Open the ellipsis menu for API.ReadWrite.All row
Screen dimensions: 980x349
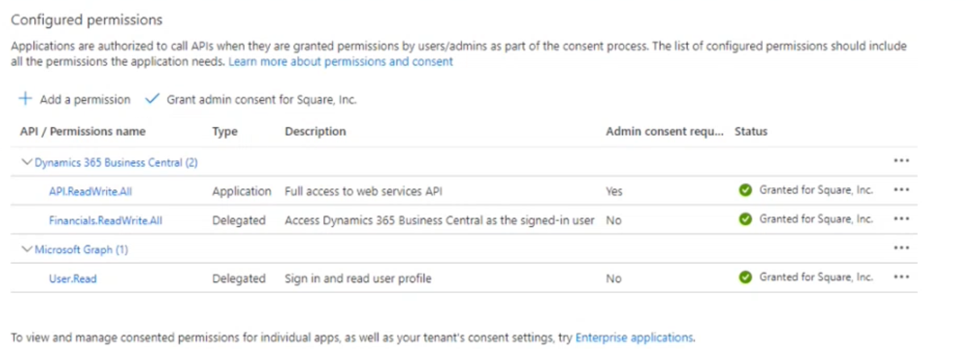click(901, 190)
